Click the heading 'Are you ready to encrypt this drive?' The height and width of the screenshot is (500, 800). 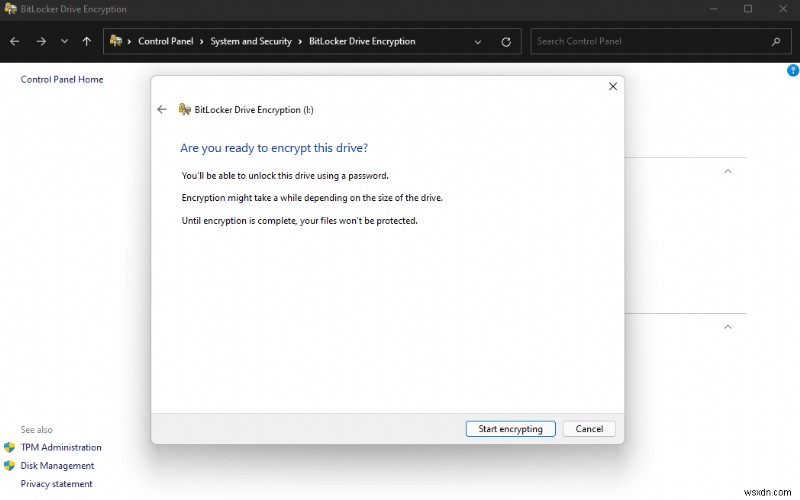[x=274, y=148]
